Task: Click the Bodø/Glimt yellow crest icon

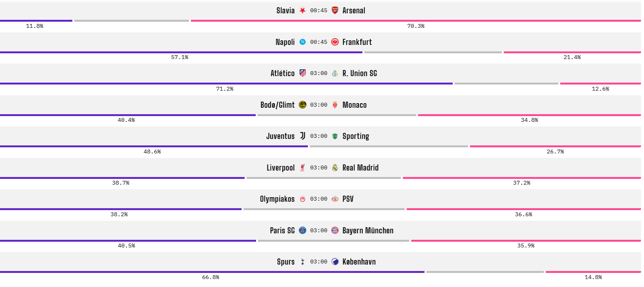Action: coord(303,105)
